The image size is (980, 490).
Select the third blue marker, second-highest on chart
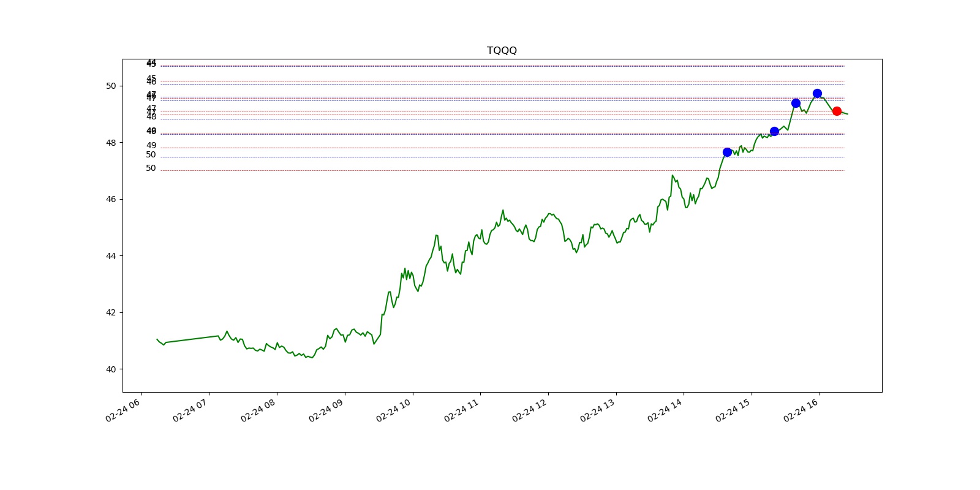coord(796,103)
